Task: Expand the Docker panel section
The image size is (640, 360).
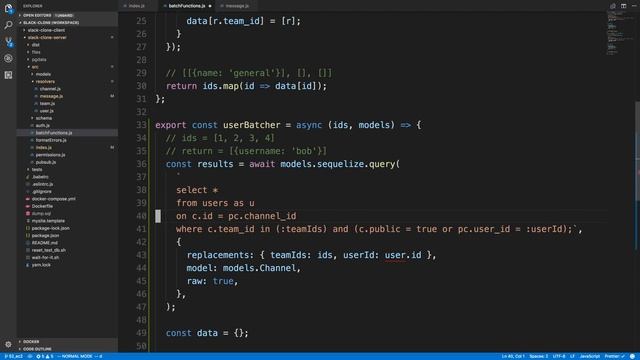Action: tap(67, 342)
